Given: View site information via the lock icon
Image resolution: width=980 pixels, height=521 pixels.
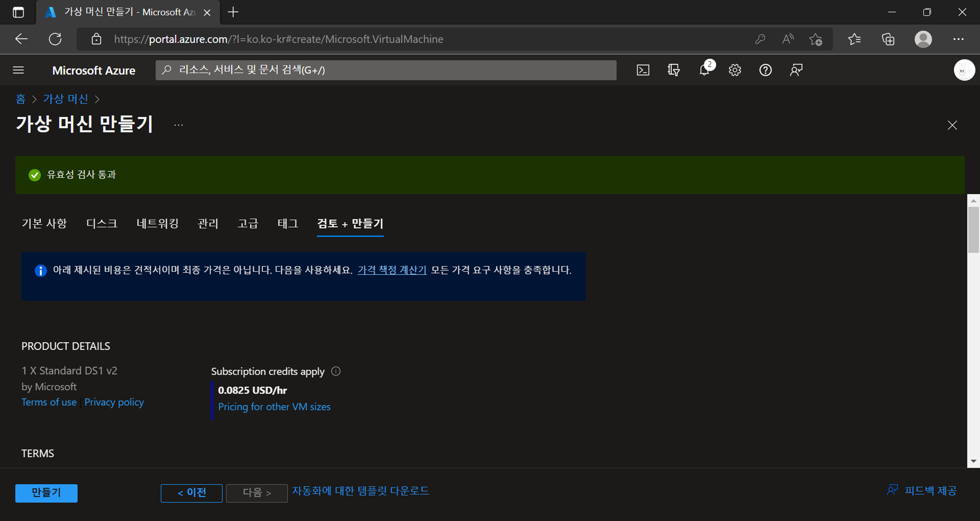Looking at the screenshot, I should pos(97,39).
